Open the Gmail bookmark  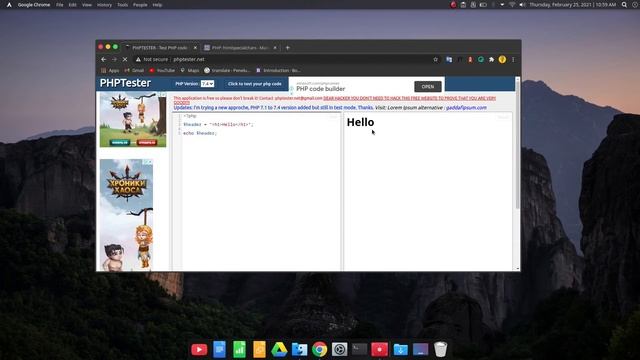pos(134,71)
